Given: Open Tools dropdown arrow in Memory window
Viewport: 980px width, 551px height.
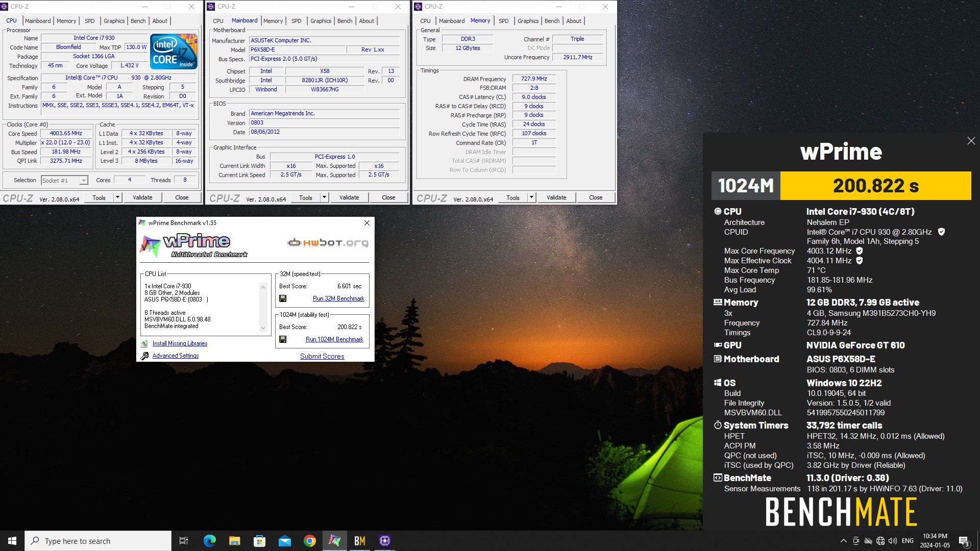Looking at the screenshot, I should pyautogui.click(x=531, y=197).
